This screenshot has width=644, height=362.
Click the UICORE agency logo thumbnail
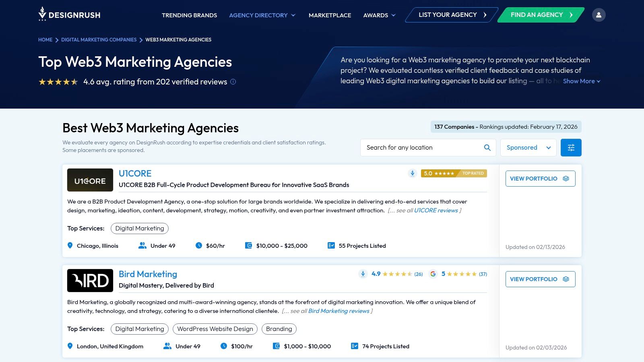pyautogui.click(x=90, y=180)
